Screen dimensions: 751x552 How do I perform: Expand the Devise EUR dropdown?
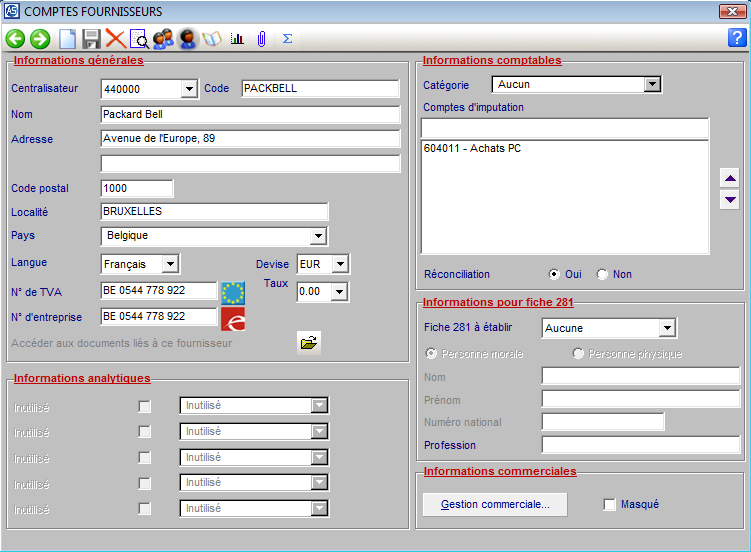pyautogui.click(x=340, y=264)
